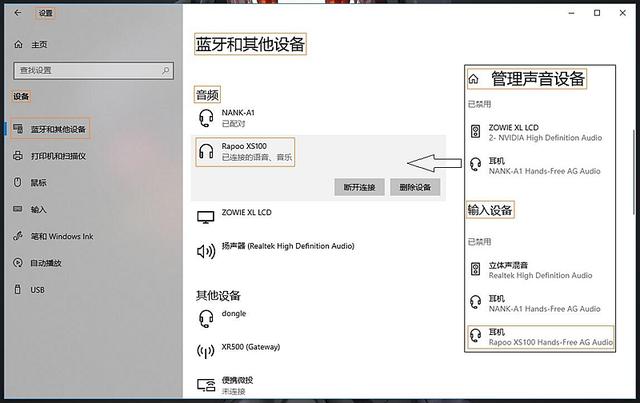640x403 pixels.
Task: Open USB settings page
Action: (37, 290)
